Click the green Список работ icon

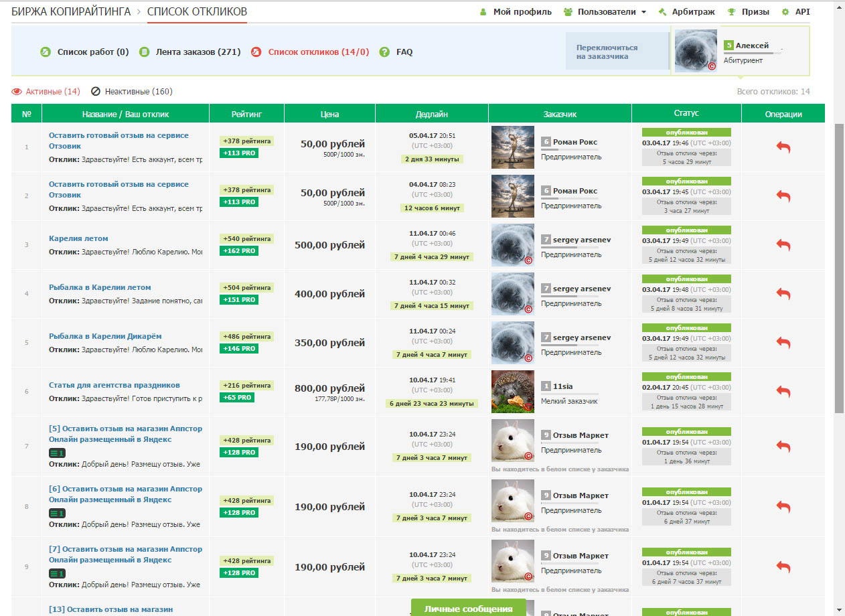pos(46,52)
